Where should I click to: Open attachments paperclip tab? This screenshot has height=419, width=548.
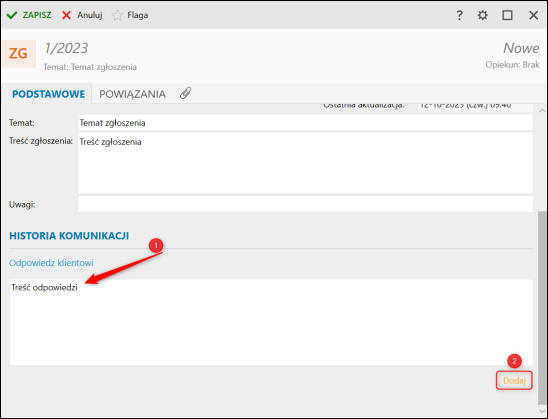[x=186, y=93]
